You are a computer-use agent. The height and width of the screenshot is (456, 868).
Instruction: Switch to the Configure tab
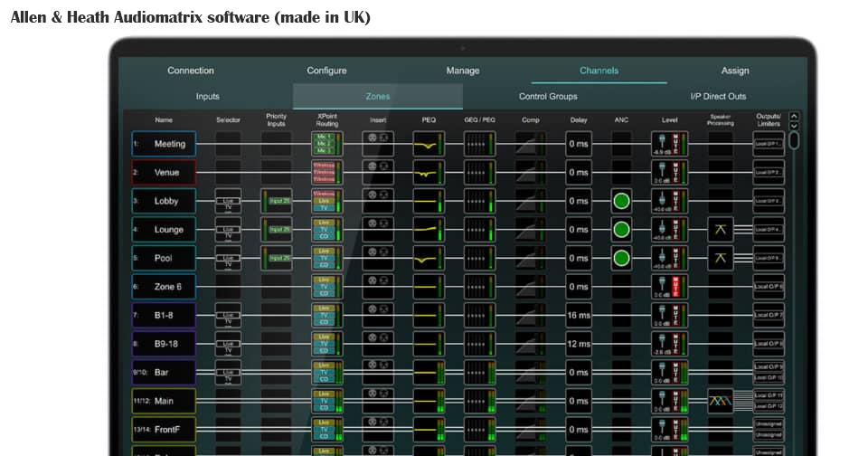pos(326,71)
